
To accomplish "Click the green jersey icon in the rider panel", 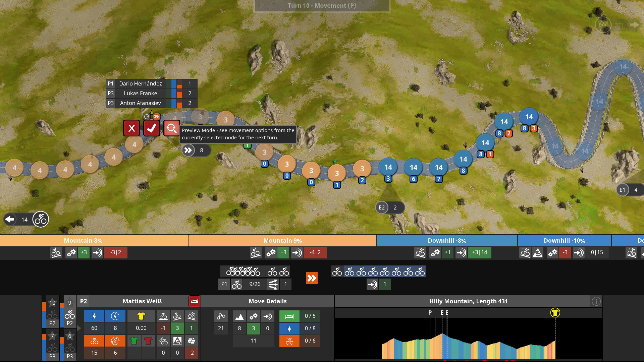I will 134,341.
